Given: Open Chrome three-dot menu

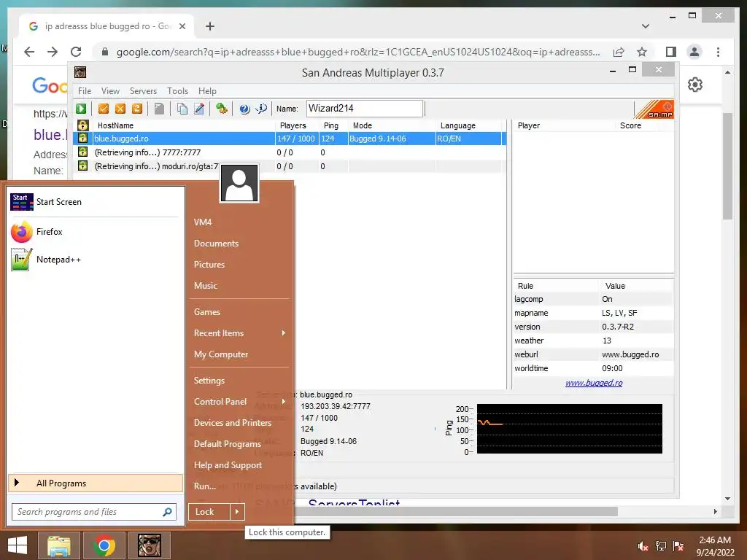Looking at the screenshot, I should pyautogui.click(x=718, y=52).
